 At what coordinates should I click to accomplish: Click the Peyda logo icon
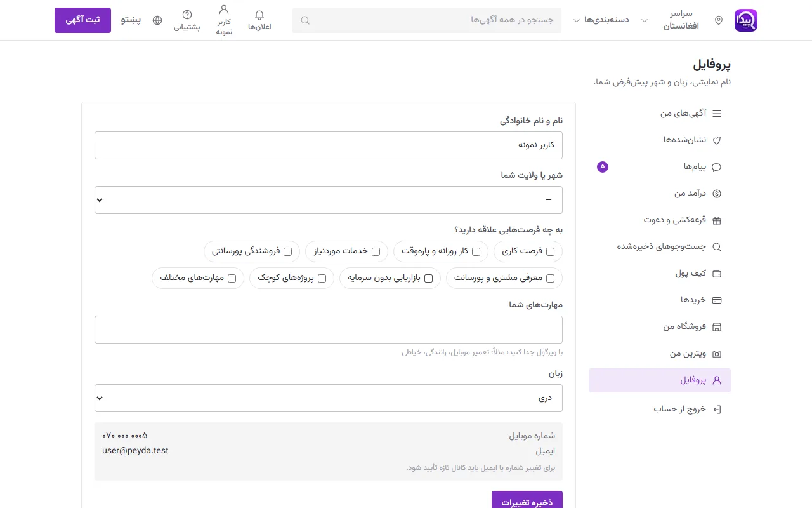click(745, 20)
